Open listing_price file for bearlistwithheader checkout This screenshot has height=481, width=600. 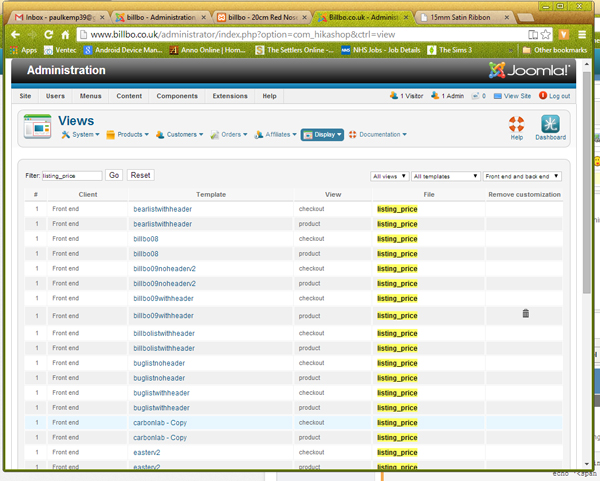(397, 209)
